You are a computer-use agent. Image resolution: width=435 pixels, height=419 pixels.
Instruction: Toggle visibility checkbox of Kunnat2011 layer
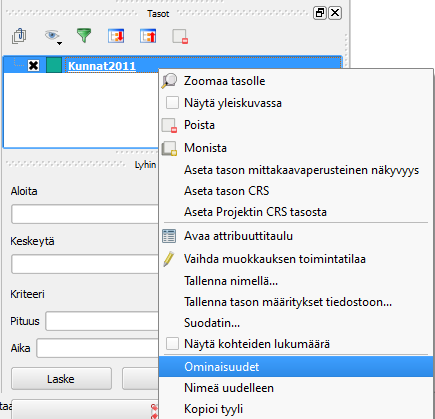[33, 65]
